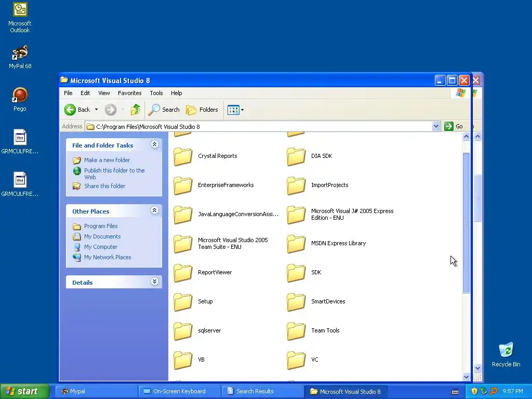Open the View menu

point(104,93)
